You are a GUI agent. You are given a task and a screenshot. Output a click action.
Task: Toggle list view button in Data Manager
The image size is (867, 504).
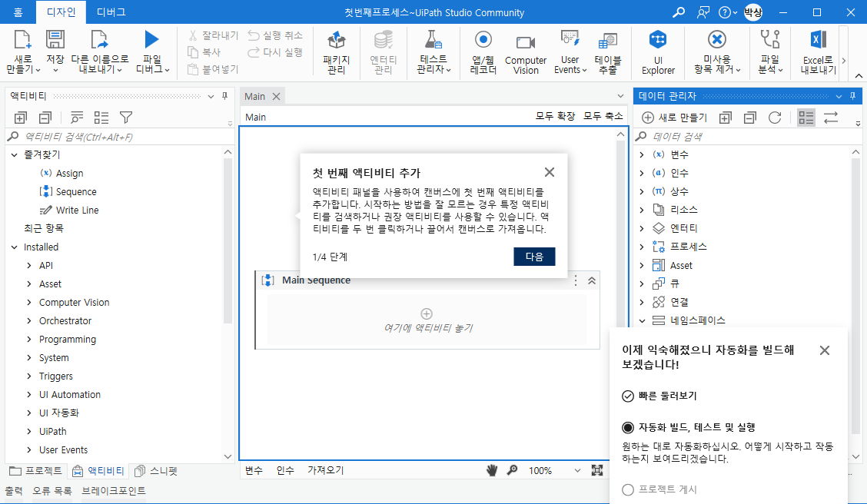tap(806, 117)
